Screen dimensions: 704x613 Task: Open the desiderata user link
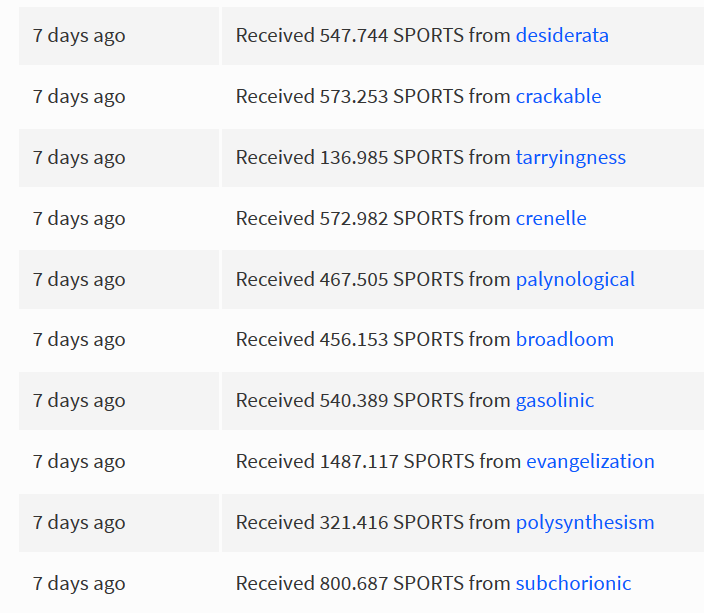[562, 35]
